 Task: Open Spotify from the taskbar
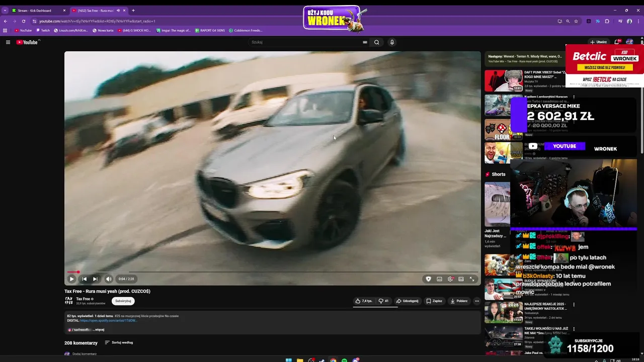(x=344, y=360)
